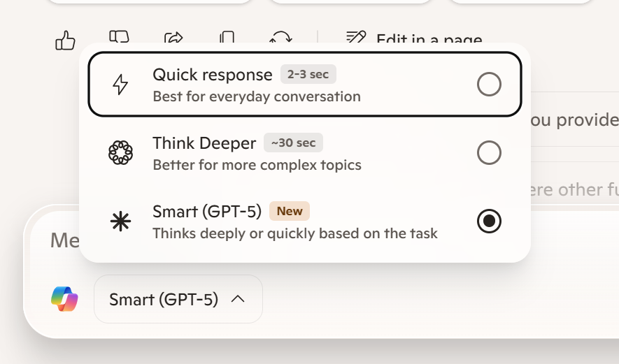Viewport: 619px width, 364px height.
Task: Click the 'Thinks deeply or quickly' description
Action: (294, 233)
